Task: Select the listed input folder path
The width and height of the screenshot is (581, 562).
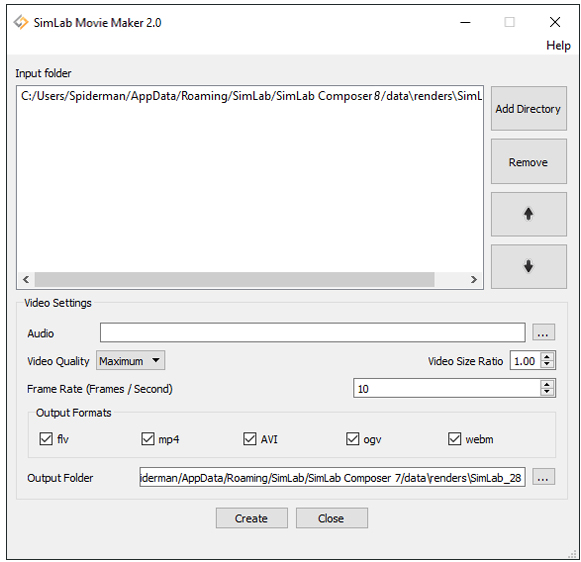Action: [251, 96]
